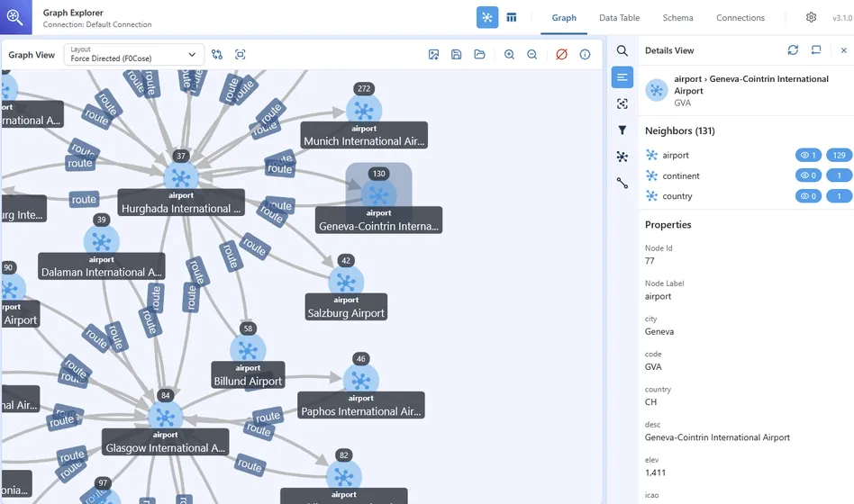
Task: Open edge styling sidebar icon
Action: 622,183
